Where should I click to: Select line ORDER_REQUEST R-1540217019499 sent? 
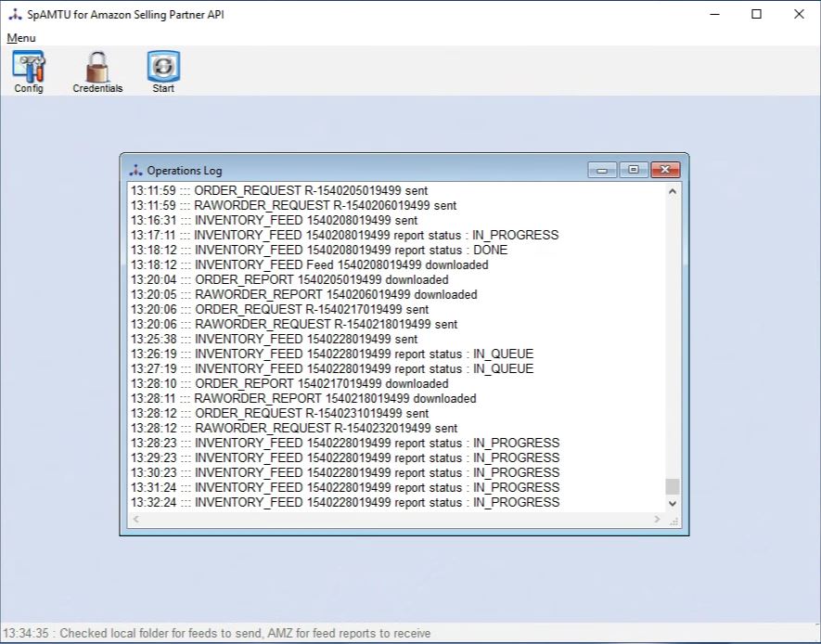coord(279,309)
